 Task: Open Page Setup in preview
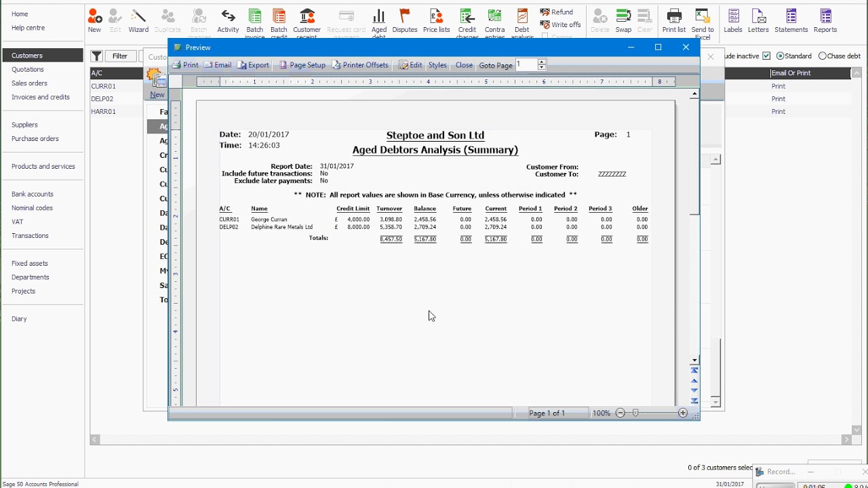coord(302,65)
